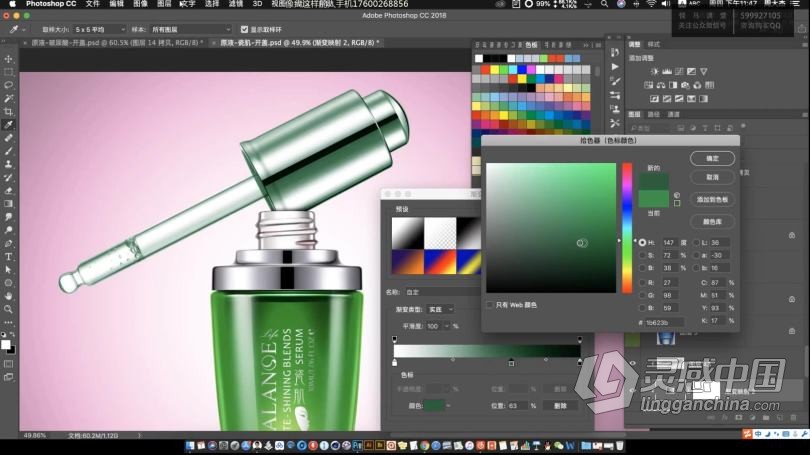Click Color Libraries button
Viewport: 810px width, 455px height.
click(712, 222)
